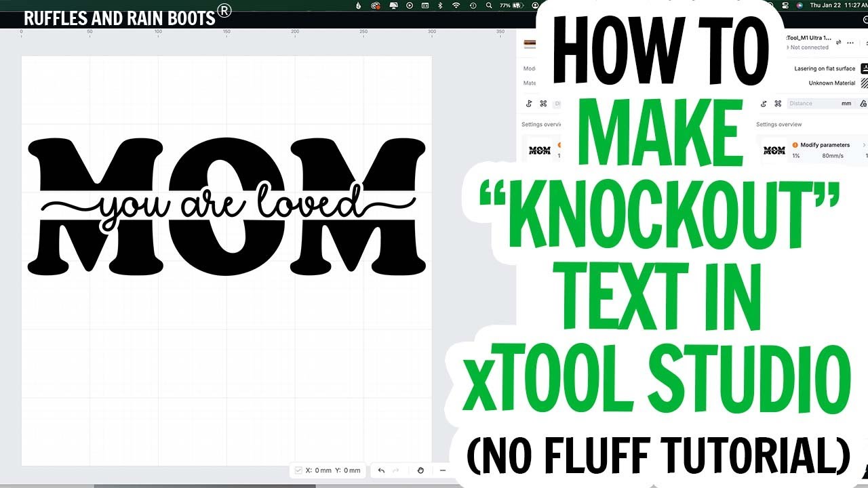Viewport: 868px width, 488px height.
Task: Toggle the checkbox beside X: 0 mm
Action: tap(298, 470)
